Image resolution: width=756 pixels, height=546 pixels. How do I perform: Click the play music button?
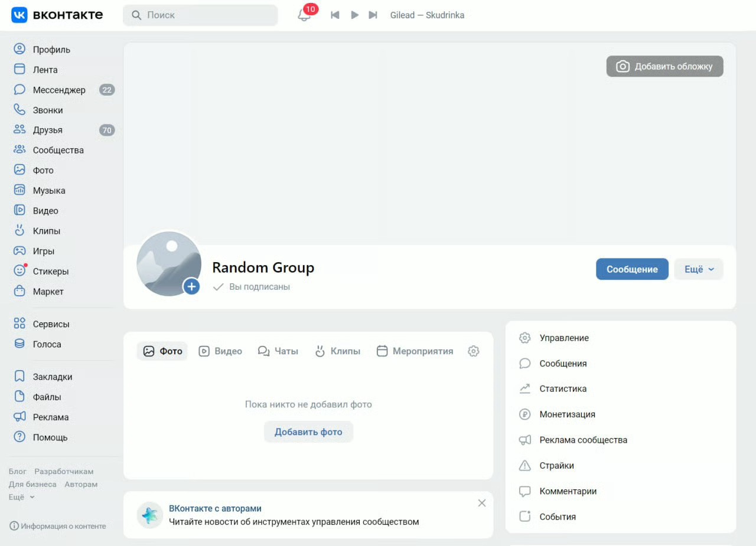[354, 15]
